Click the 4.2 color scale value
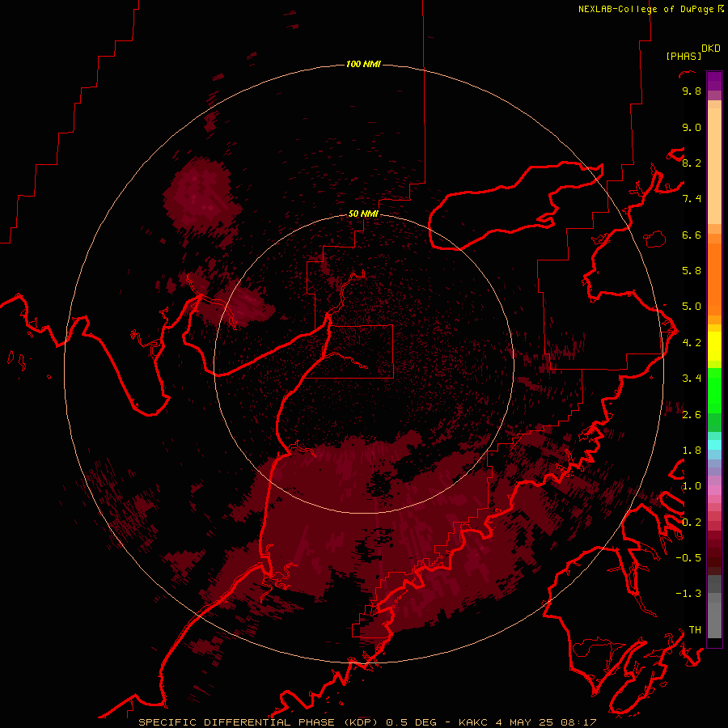 point(692,343)
